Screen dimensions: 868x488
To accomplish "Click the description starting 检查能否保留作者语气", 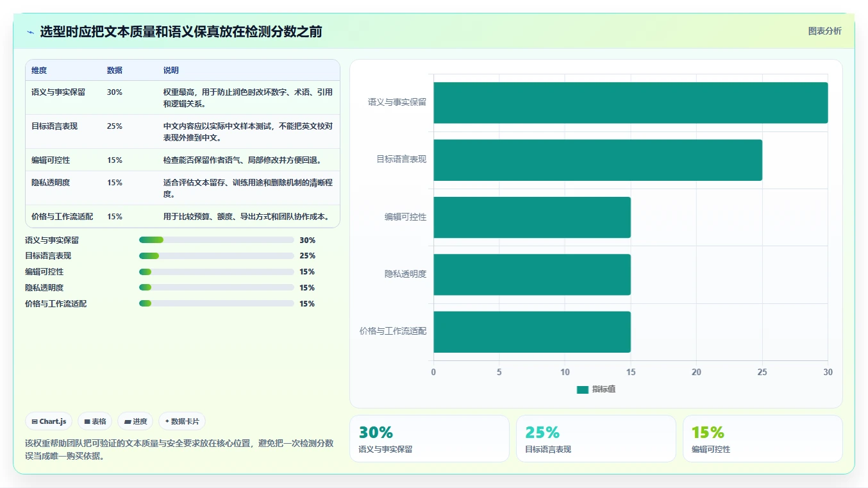I will pyautogui.click(x=243, y=160).
